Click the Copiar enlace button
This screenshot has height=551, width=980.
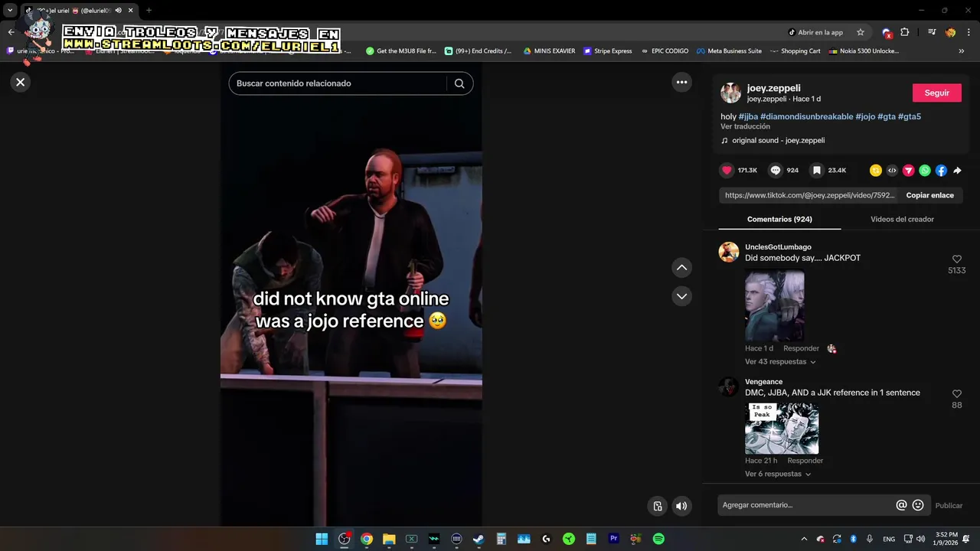pos(929,195)
